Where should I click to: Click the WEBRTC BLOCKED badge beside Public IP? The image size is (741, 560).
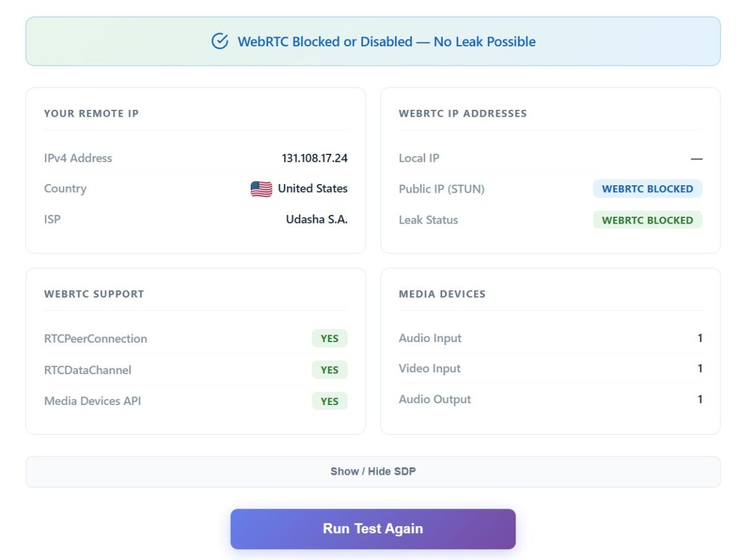[648, 189]
